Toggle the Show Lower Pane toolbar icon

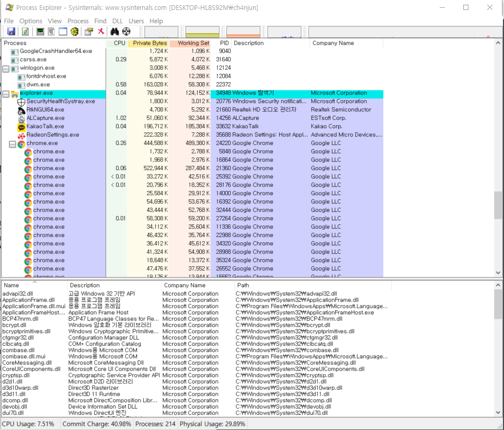(63, 31)
